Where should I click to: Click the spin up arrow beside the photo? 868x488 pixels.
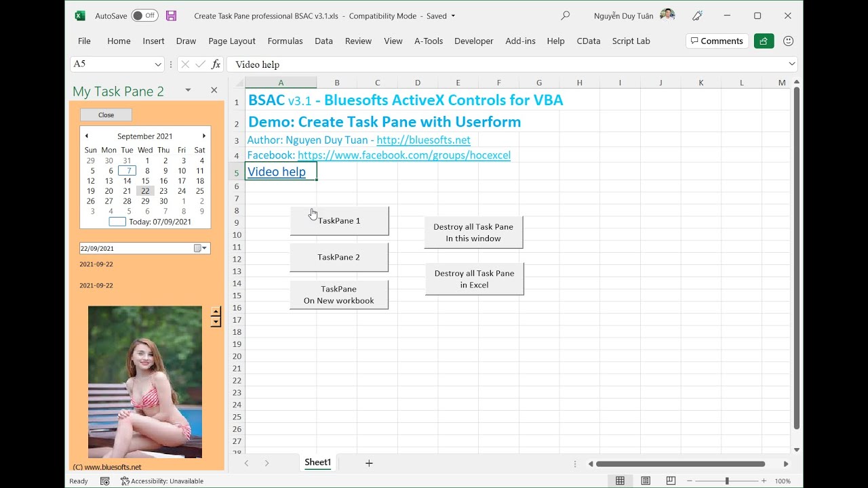(216, 312)
